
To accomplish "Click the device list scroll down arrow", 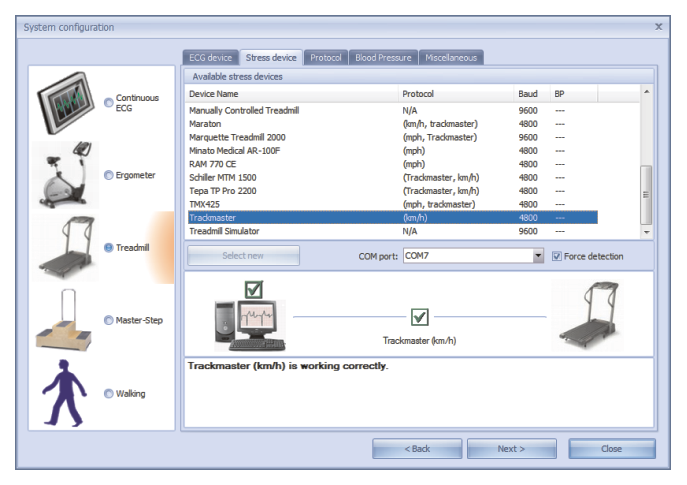I will point(647,233).
